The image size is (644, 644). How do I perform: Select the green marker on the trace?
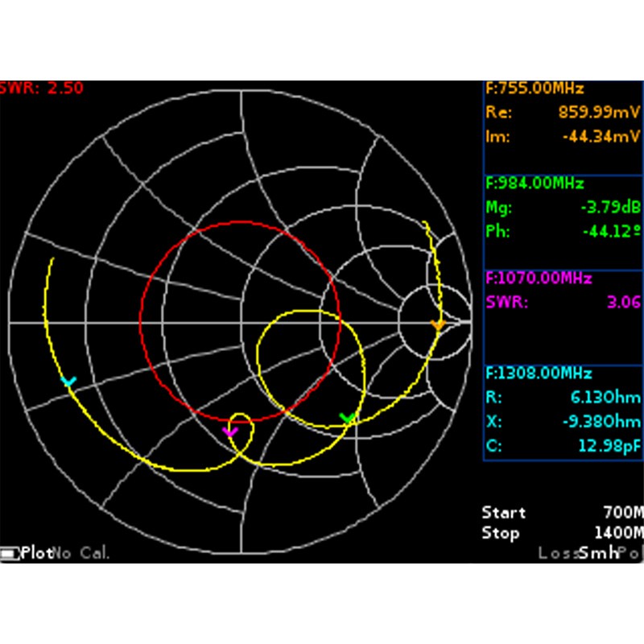point(348,418)
